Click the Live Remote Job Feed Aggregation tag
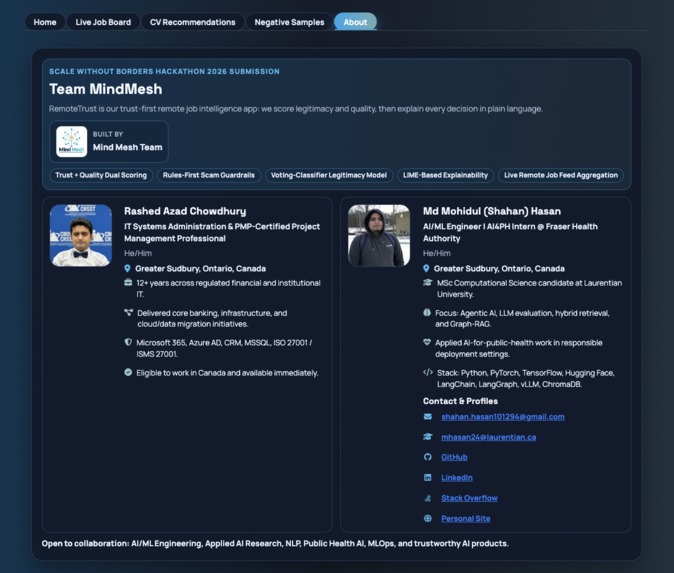 click(x=561, y=175)
